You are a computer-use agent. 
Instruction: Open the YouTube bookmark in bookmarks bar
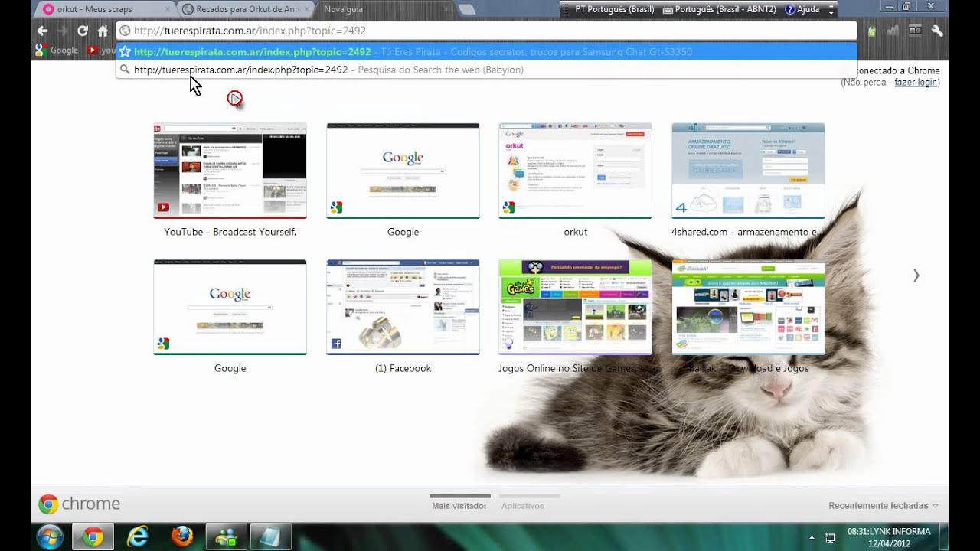coord(101,51)
